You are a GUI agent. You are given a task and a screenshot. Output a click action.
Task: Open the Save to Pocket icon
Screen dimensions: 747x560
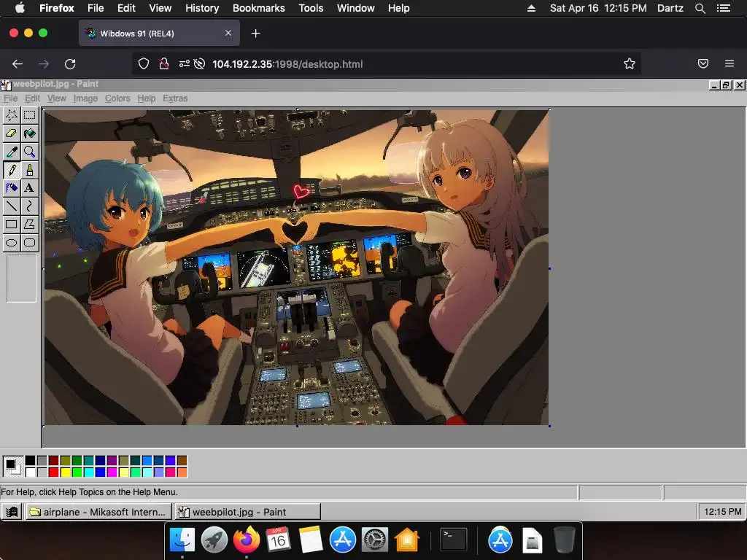(x=703, y=64)
